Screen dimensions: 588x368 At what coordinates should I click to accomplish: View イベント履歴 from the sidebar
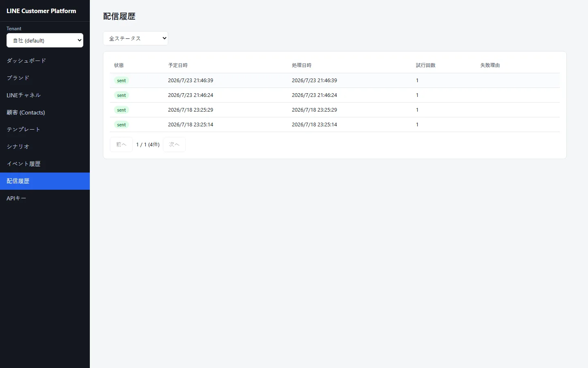[x=45, y=164]
